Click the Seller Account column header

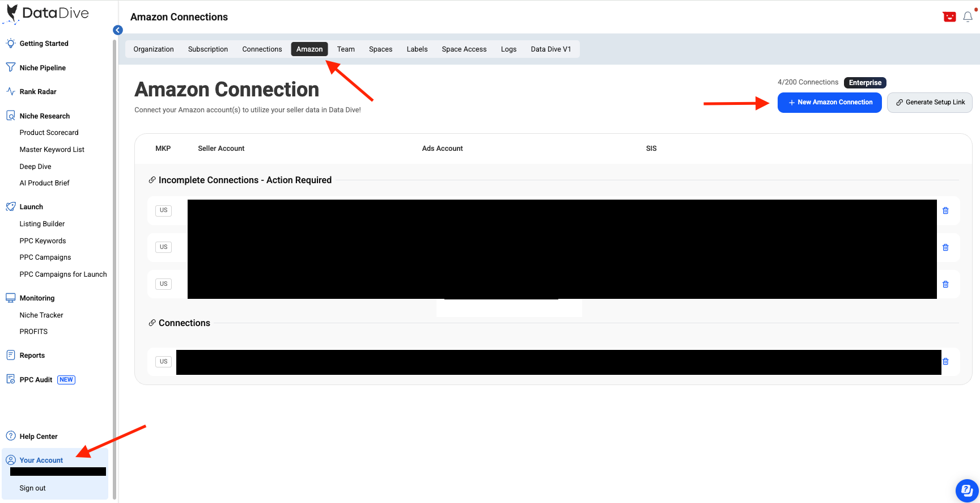click(221, 149)
